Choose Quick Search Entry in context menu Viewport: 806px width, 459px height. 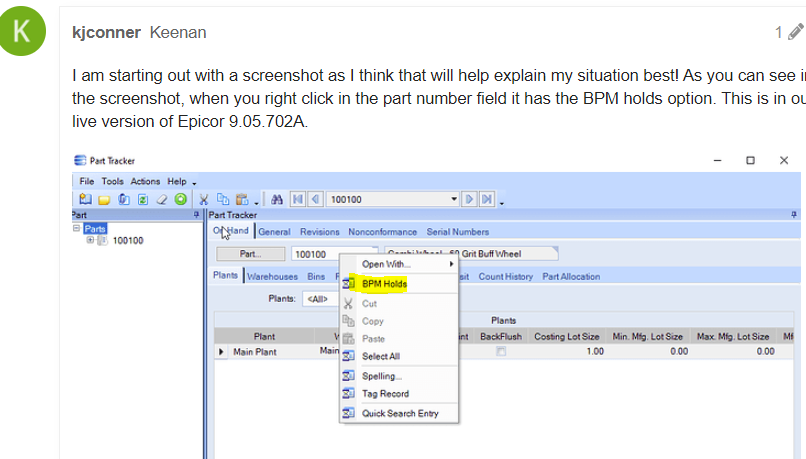pyautogui.click(x=400, y=413)
